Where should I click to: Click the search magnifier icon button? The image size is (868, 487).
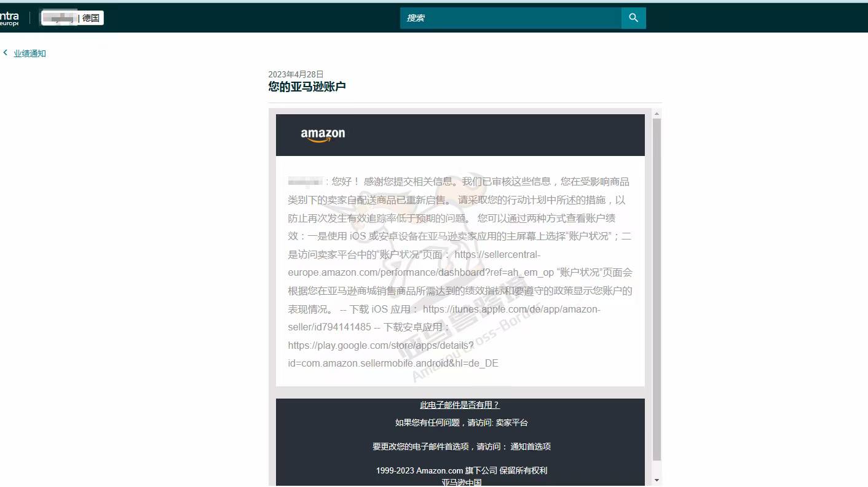[634, 18]
